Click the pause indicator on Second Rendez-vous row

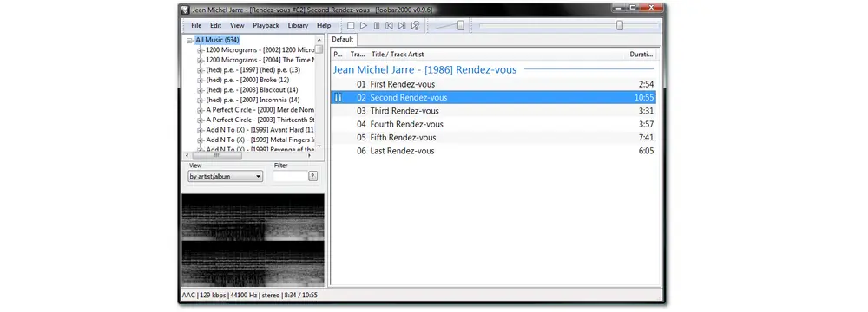click(x=338, y=97)
